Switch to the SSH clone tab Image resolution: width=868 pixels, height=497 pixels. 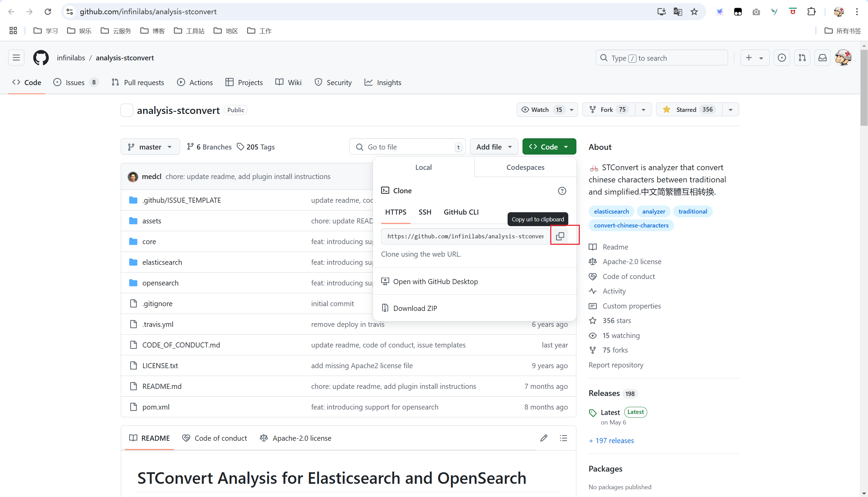pyautogui.click(x=425, y=212)
